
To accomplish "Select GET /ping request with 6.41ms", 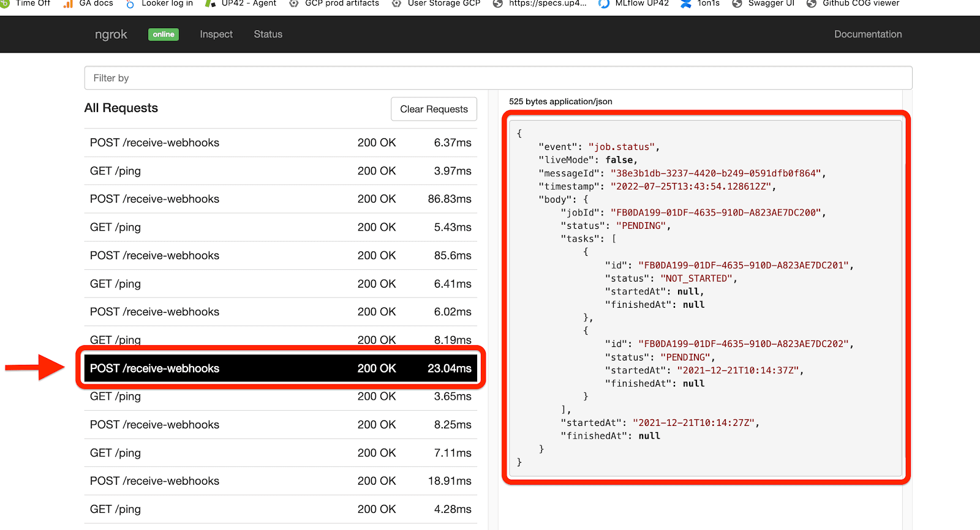I will (x=281, y=283).
